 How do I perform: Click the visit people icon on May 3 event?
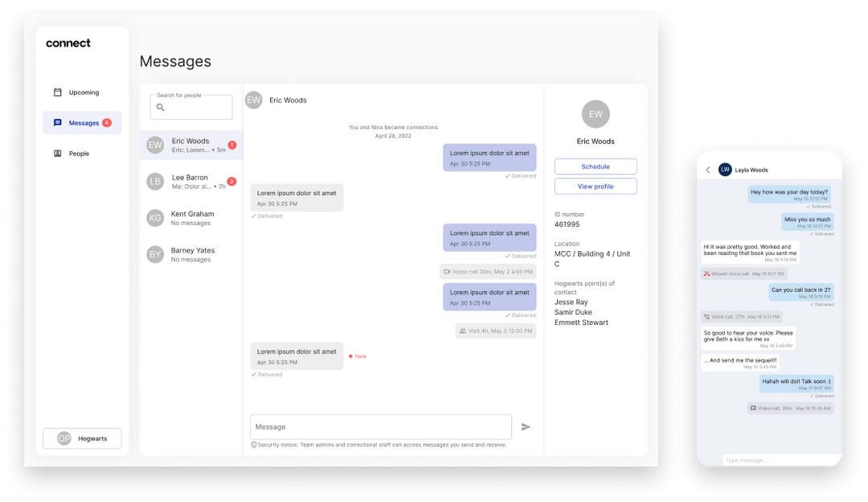(462, 330)
